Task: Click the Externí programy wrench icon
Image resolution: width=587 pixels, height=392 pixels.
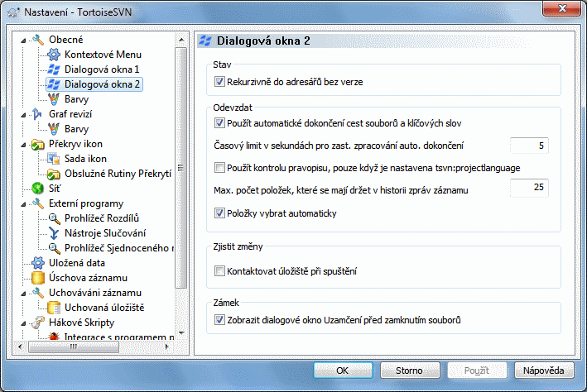Action: click(x=38, y=203)
